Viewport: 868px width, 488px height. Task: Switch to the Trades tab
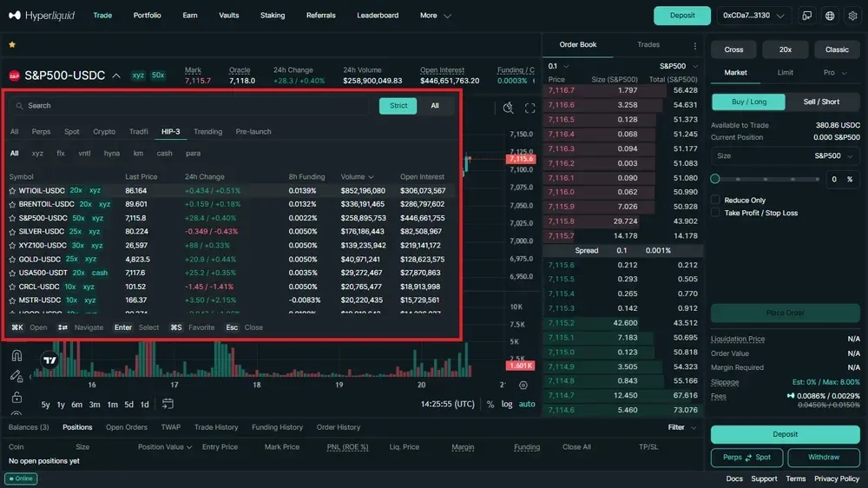point(648,44)
